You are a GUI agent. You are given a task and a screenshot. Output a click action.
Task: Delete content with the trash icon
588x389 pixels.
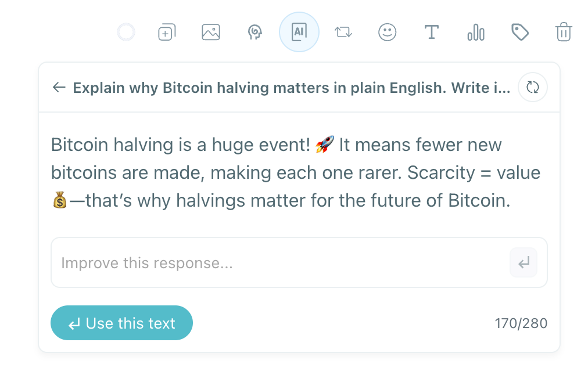point(563,32)
